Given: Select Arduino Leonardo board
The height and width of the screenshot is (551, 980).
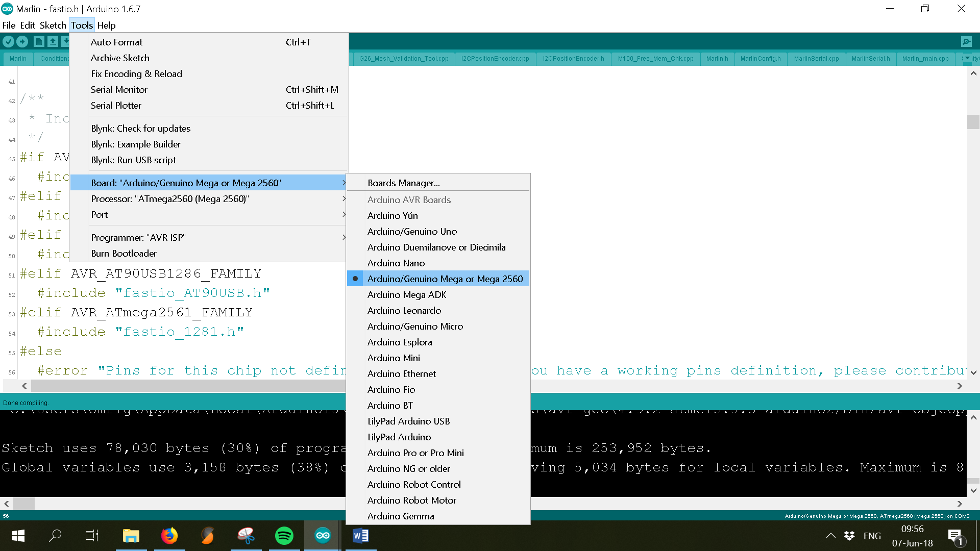Looking at the screenshot, I should click(438, 310).
